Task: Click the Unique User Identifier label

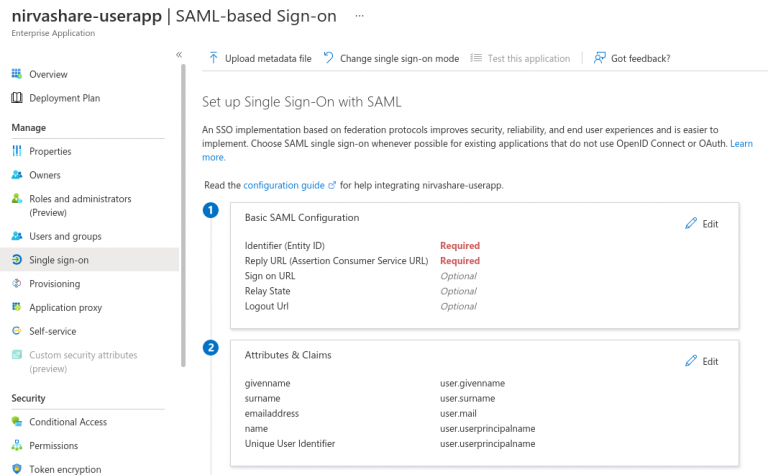Action: pyautogui.click(x=290, y=444)
